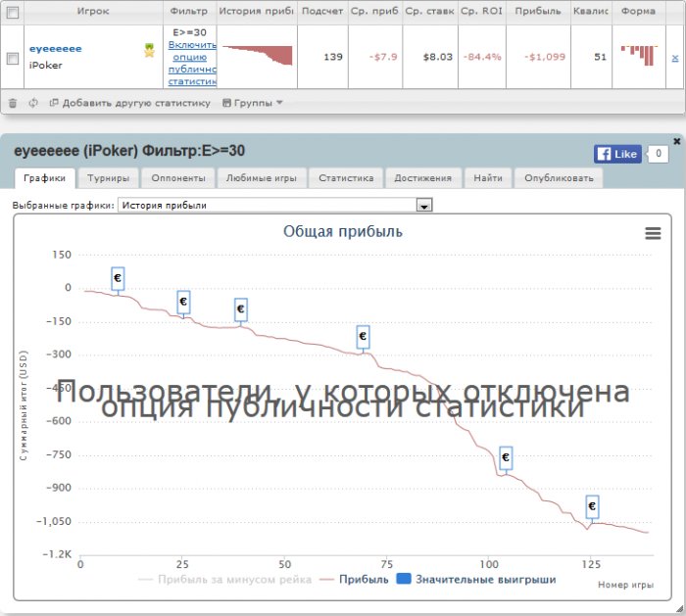Image resolution: width=686 pixels, height=616 pixels.
Task: Sort by the Форма column header
Action: [638, 12]
